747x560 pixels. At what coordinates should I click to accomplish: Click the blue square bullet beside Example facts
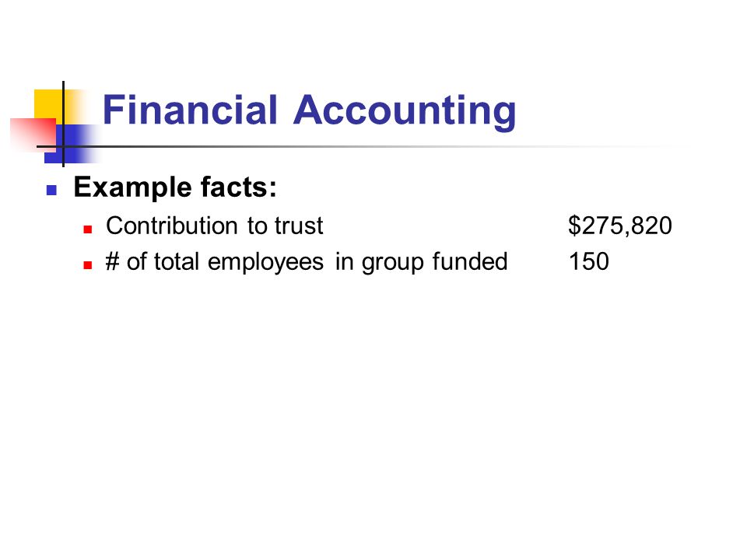click(51, 191)
